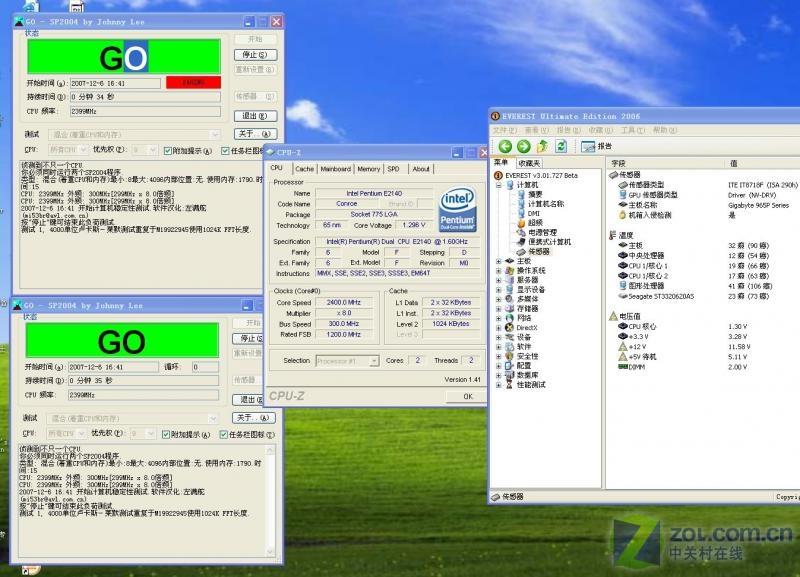Click 关于 about button in lower SP2004 window
800x577 pixels.
[x=254, y=417]
